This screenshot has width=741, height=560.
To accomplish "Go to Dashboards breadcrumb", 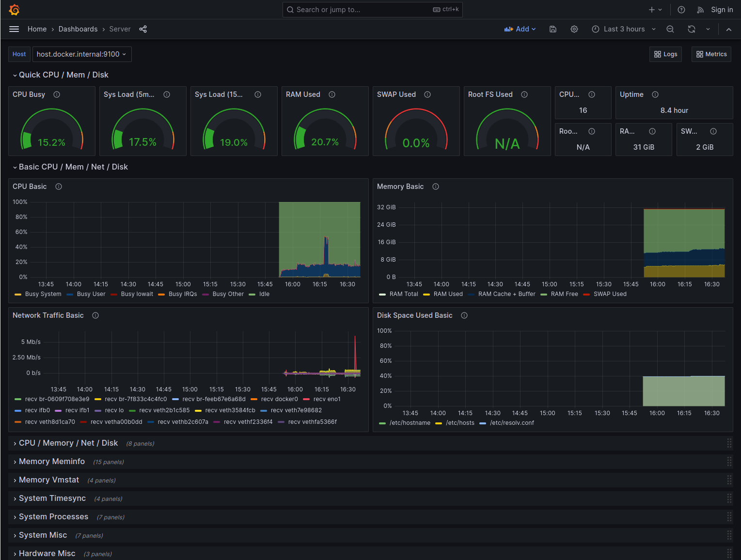I will click(x=78, y=29).
